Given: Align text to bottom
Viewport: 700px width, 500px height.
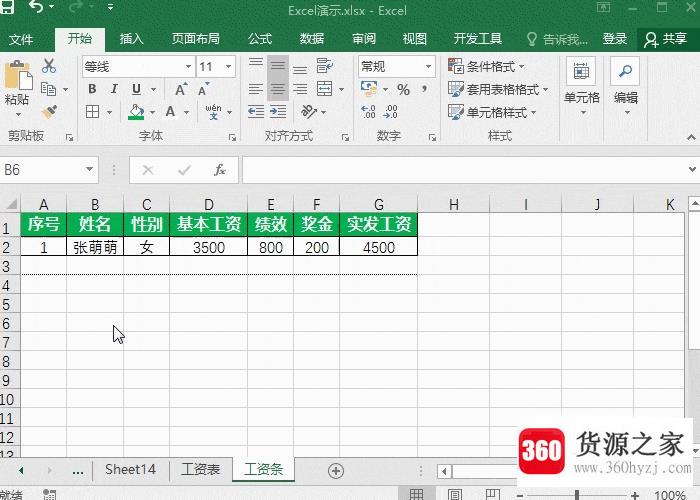Looking at the screenshot, I should (x=300, y=70).
